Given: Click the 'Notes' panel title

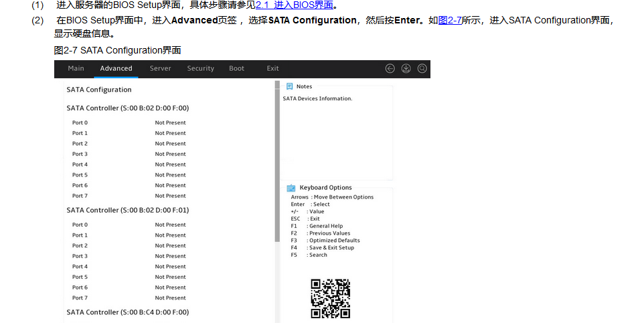Looking at the screenshot, I should [x=305, y=86].
